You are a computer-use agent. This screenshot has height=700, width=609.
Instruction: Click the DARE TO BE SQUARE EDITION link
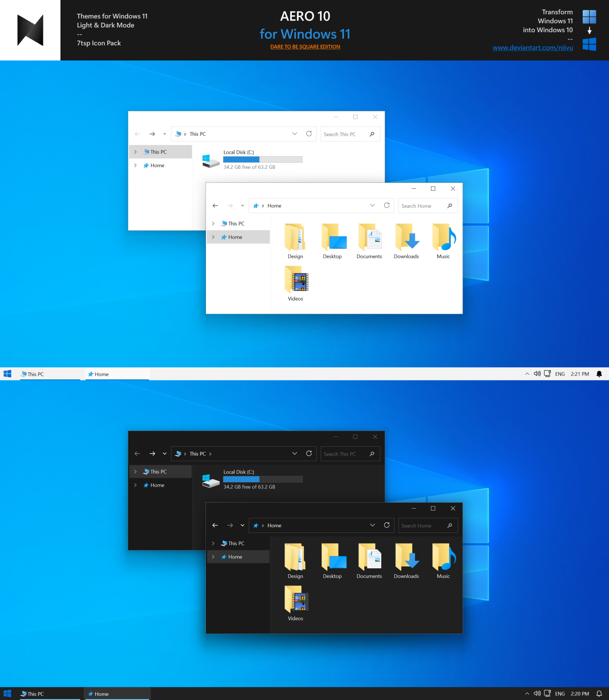click(305, 46)
